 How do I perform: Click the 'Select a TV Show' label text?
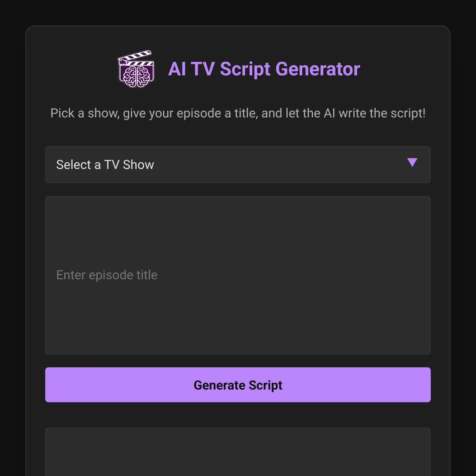coord(105,165)
